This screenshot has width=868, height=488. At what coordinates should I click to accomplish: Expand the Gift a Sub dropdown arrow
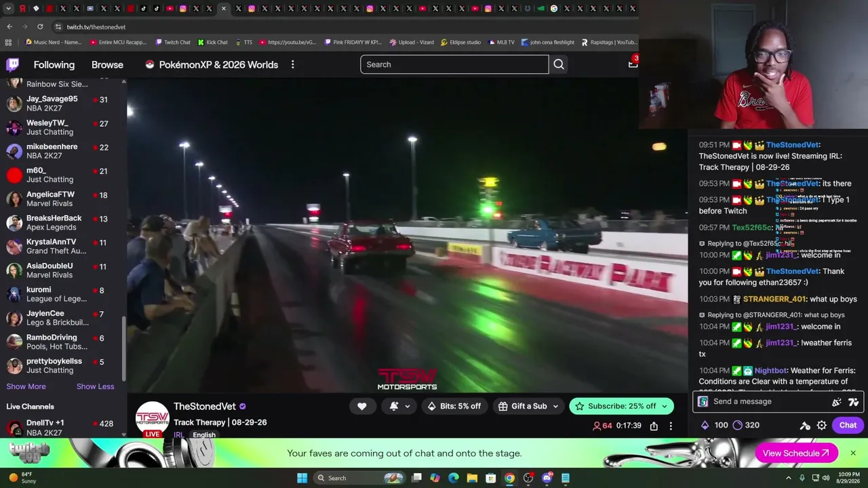[555, 407]
